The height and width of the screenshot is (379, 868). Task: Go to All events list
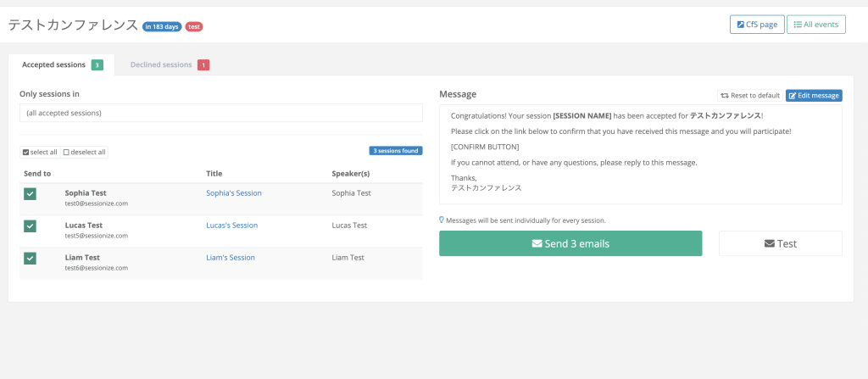[x=816, y=25]
